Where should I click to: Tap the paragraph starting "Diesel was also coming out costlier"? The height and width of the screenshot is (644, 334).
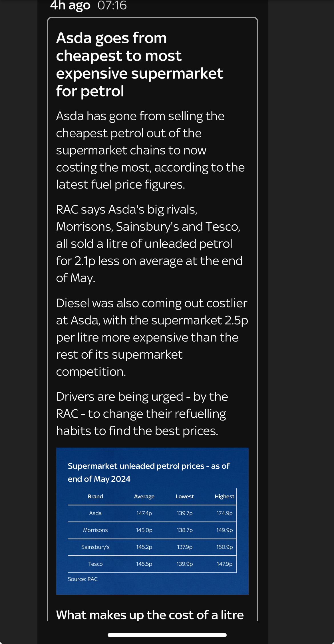[151, 337]
